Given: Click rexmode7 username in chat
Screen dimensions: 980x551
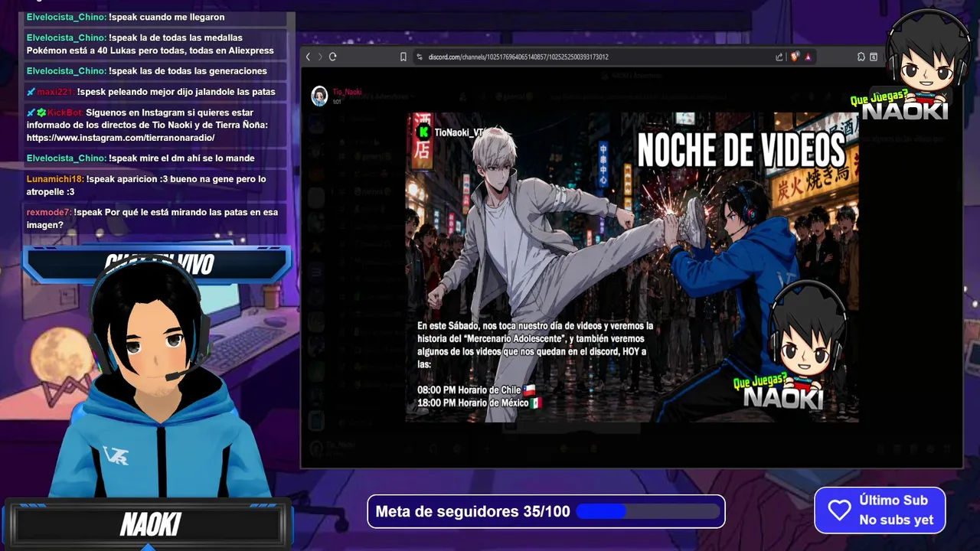Looking at the screenshot, I should [49, 212].
